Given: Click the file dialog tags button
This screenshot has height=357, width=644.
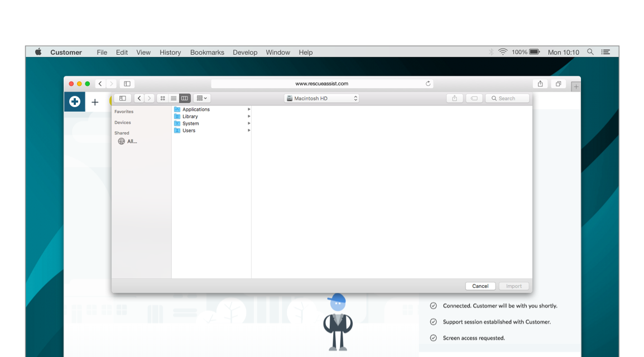Looking at the screenshot, I should [x=474, y=99].
